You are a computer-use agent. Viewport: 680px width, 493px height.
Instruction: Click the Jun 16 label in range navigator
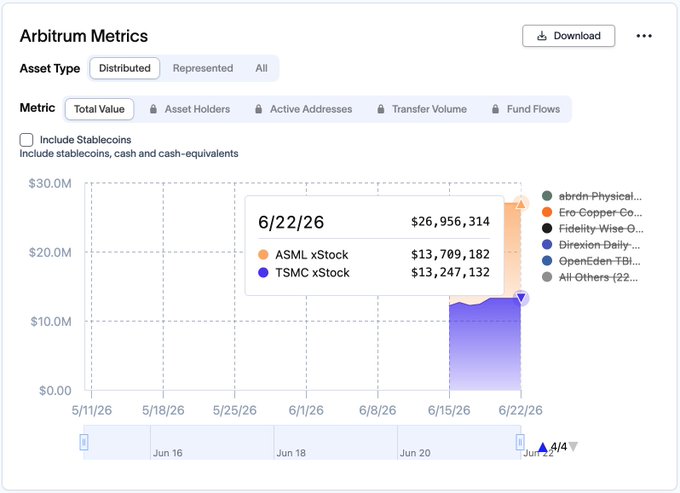click(x=167, y=453)
